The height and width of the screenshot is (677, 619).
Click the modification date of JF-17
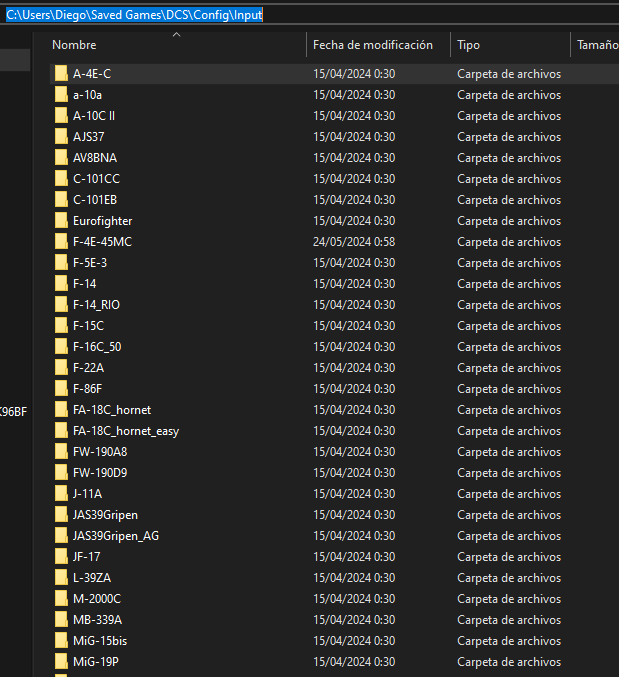pyautogui.click(x=354, y=557)
